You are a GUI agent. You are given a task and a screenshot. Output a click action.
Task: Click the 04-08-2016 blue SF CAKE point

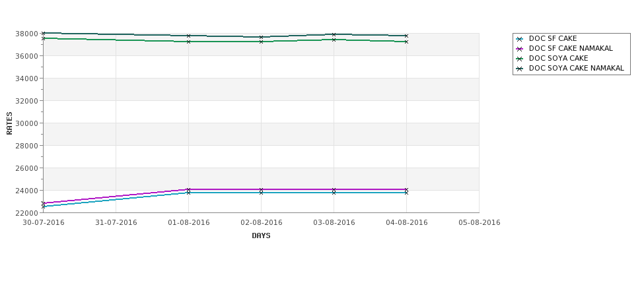(x=406, y=193)
